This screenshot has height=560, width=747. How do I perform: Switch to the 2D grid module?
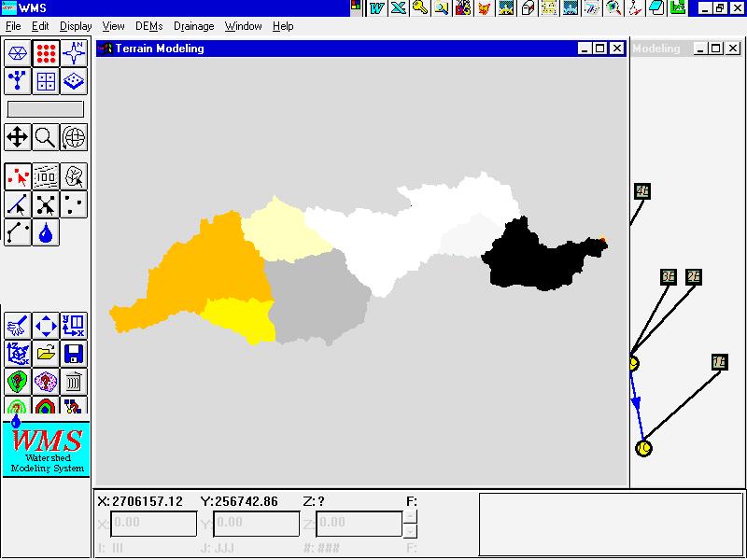pyautogui.click(x=46, y=81)
